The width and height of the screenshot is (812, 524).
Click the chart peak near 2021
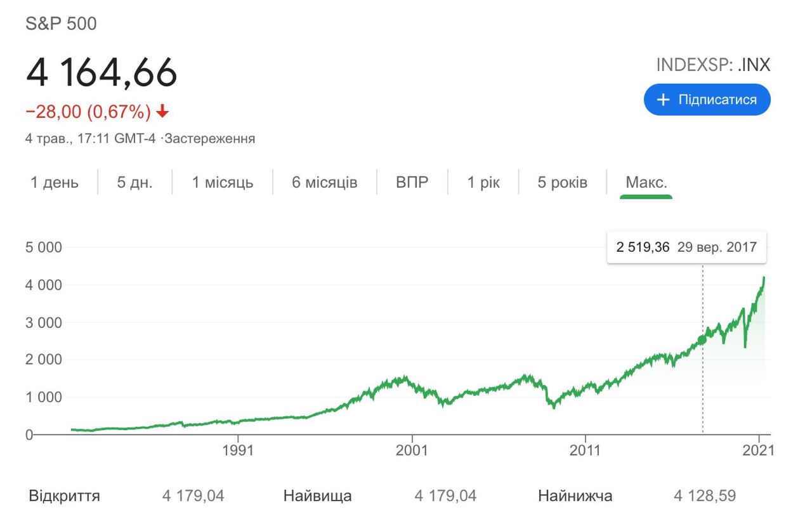pyautogui.click(x=764, y=278)
